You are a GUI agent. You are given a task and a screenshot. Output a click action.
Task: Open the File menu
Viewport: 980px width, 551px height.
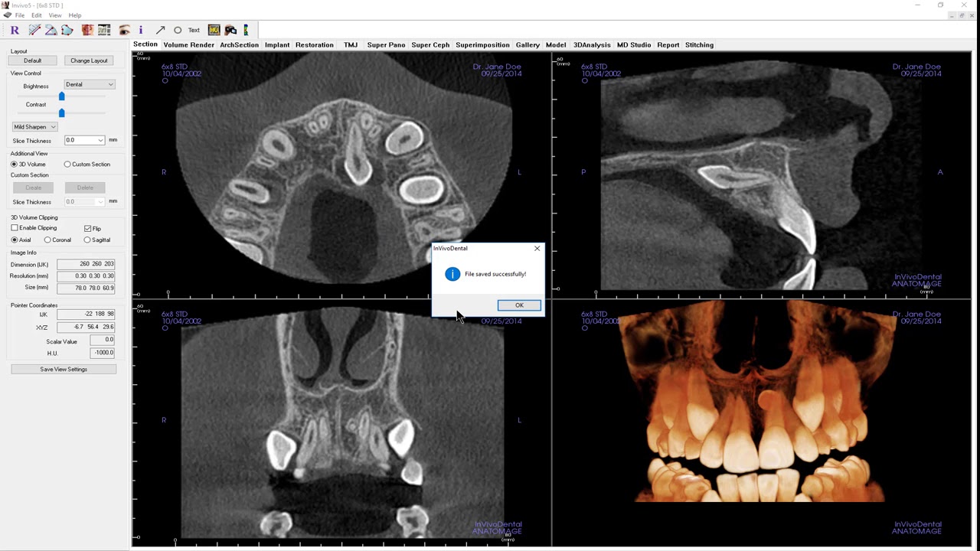point(20,15)
